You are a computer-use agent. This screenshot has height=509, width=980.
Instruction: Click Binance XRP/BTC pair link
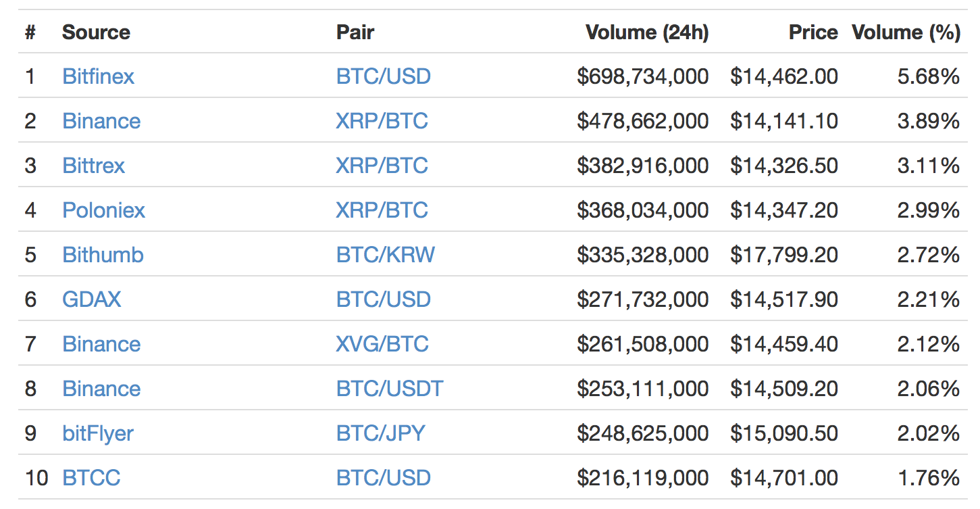coord(382,121)
